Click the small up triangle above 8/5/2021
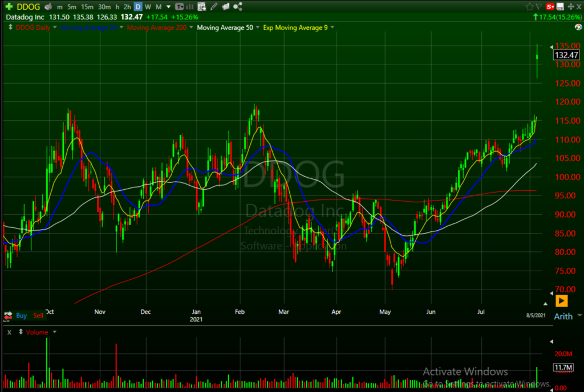The height and width of the screenshot is (392, 584). tap(545, 304)
